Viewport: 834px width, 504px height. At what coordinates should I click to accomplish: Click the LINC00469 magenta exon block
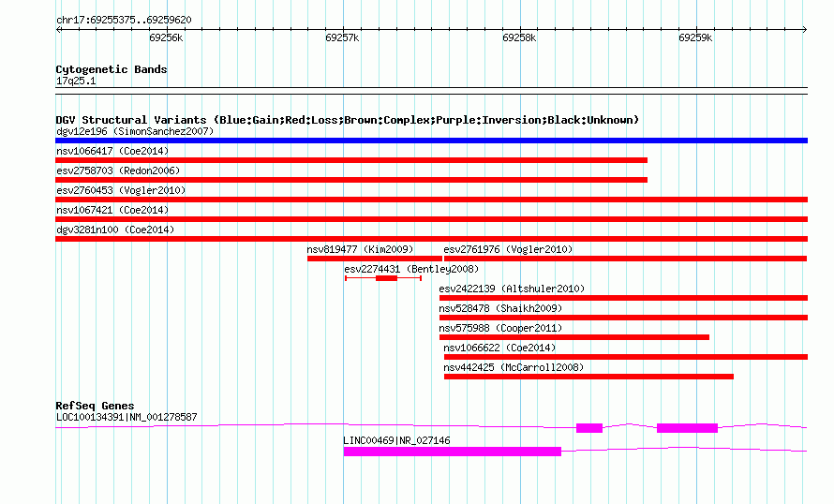pos(452,452)
